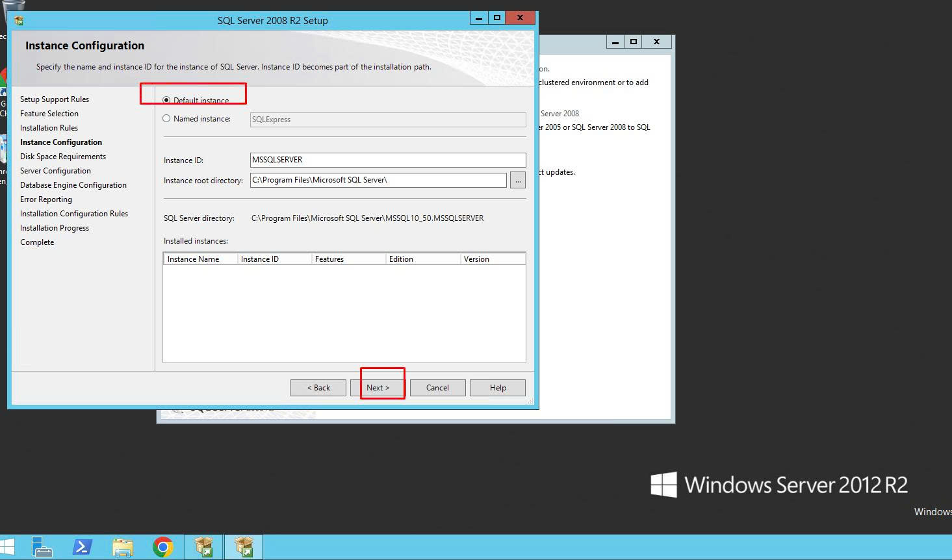Image resolution: width=952 pixels, height=560 pixels.
Task: Click Installation Configuration Rules step
Action: pos(74,214)
